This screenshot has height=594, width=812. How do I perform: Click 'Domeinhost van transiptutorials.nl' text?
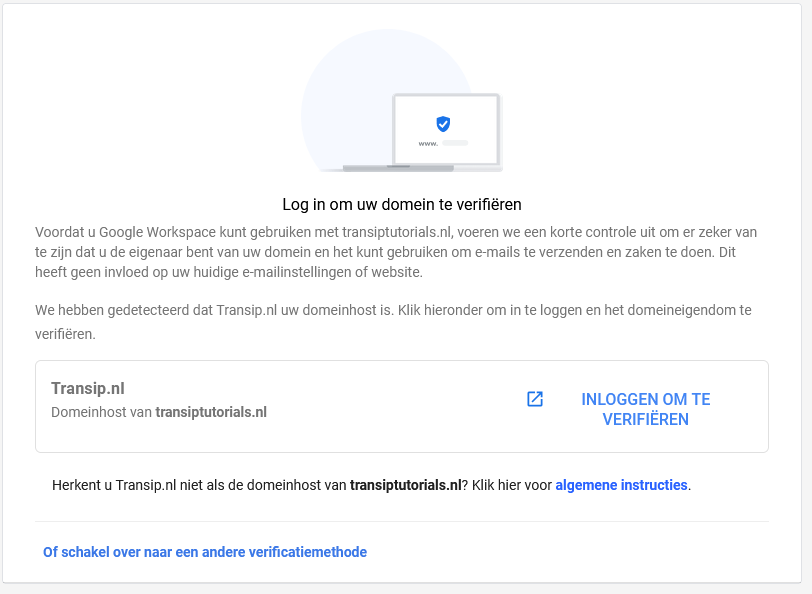[159, 412]
